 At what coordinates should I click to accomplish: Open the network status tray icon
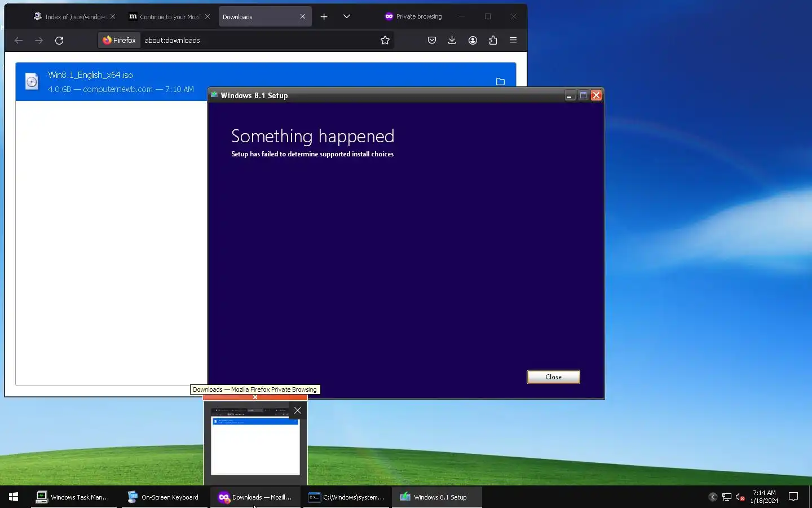pyautogui.click(x=727, y=497)
